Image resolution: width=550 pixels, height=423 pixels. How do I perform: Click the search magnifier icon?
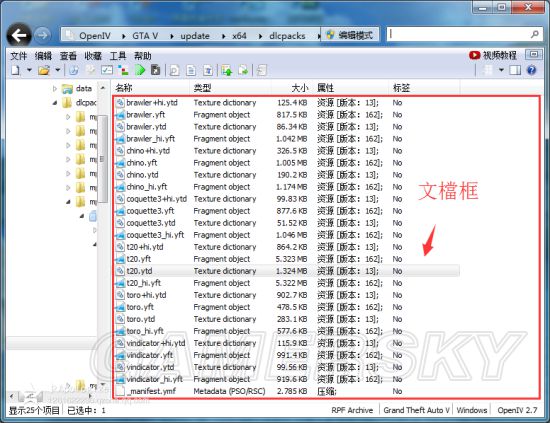tap(534, 34)
